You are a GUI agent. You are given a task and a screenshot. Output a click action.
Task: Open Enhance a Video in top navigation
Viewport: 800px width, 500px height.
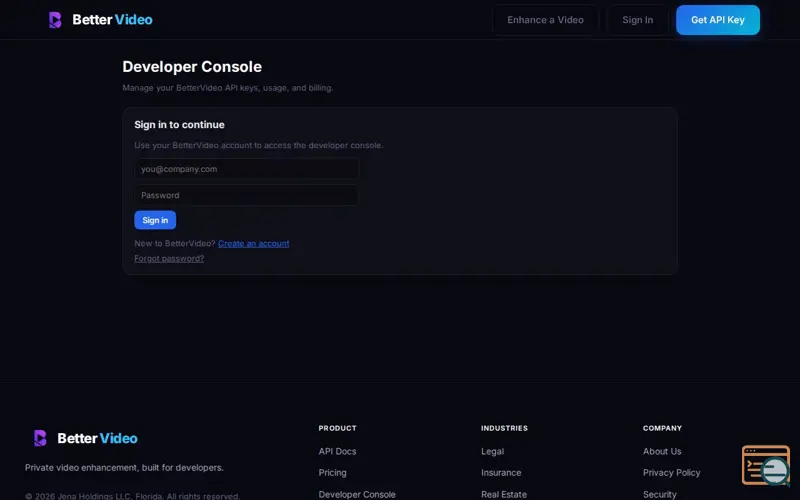click(x=545, y=20)
